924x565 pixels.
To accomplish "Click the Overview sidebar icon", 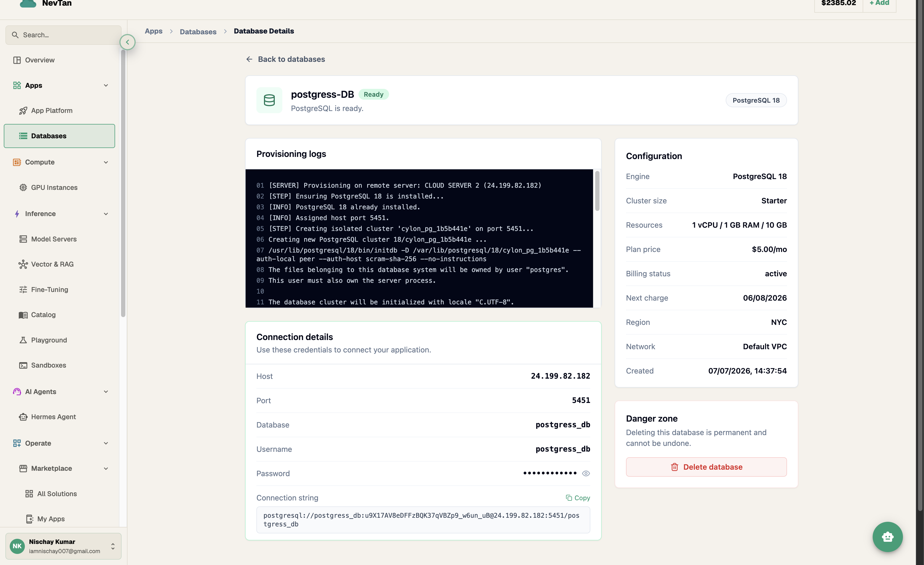I will coord(17,60).
